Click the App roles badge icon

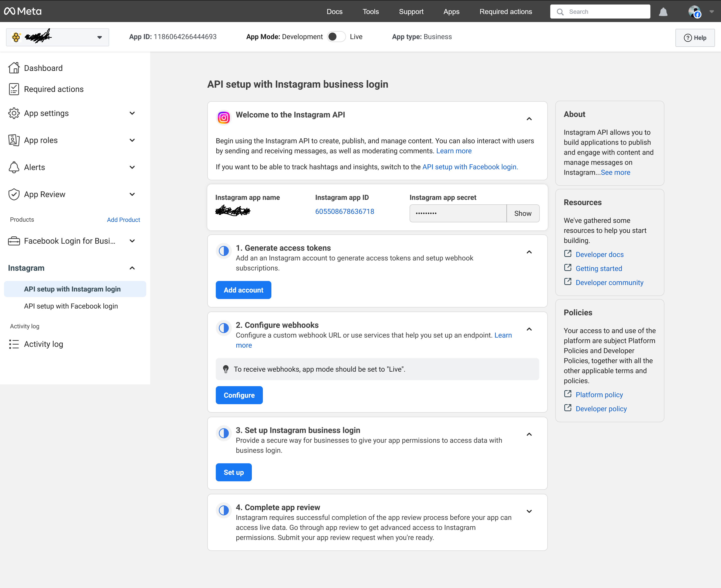[x=14, y=140]
